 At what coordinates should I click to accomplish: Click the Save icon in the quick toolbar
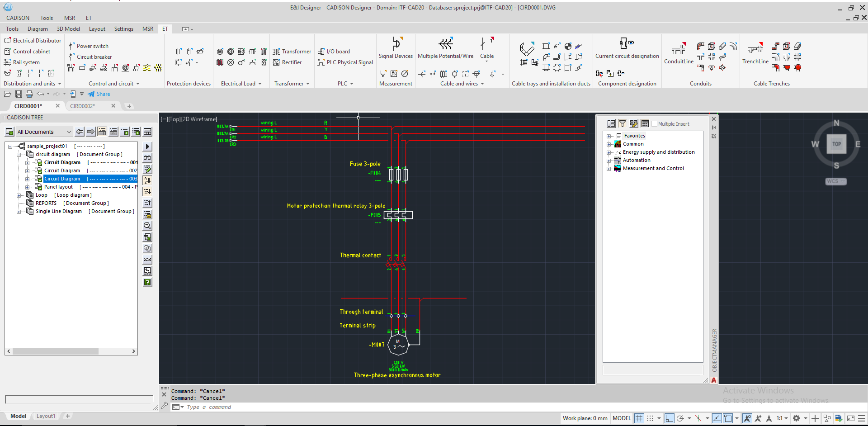(x=18, y=94)
